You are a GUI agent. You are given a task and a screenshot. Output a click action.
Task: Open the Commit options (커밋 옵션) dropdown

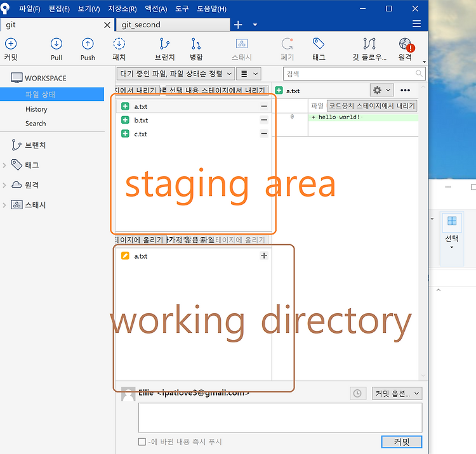tap(397, 394)
